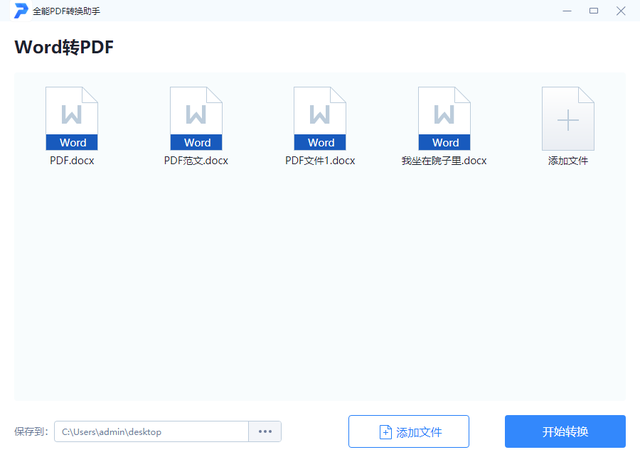Focus the save path field C:\Users\admin\desktop

151,431
